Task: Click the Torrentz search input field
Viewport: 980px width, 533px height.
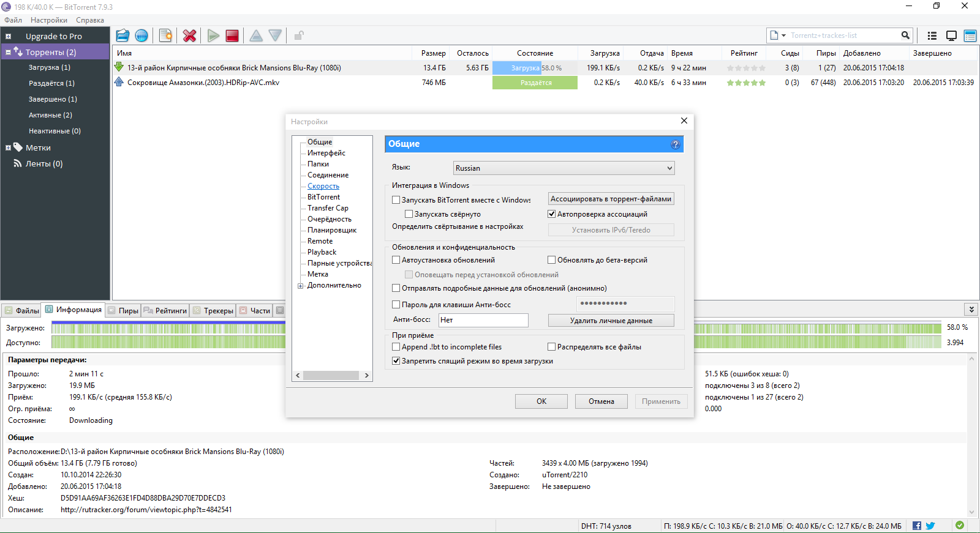Action: click(x=844, y=35)
